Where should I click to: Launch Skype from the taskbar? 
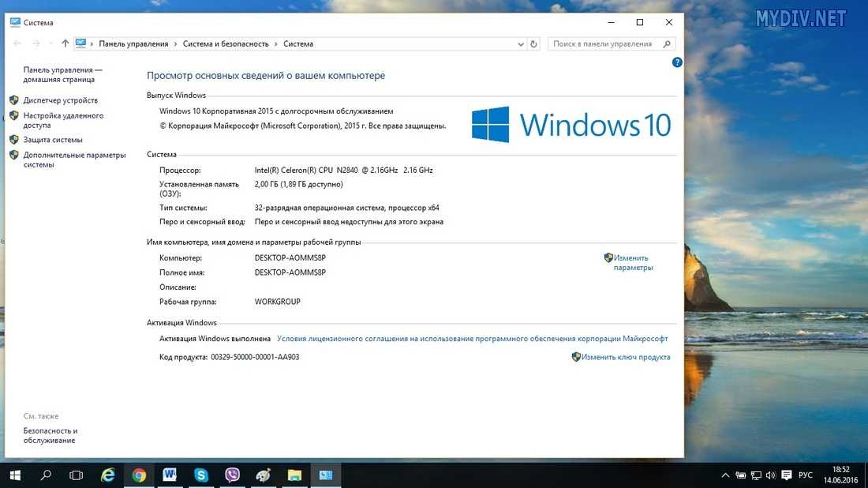[x=201, y=475]
